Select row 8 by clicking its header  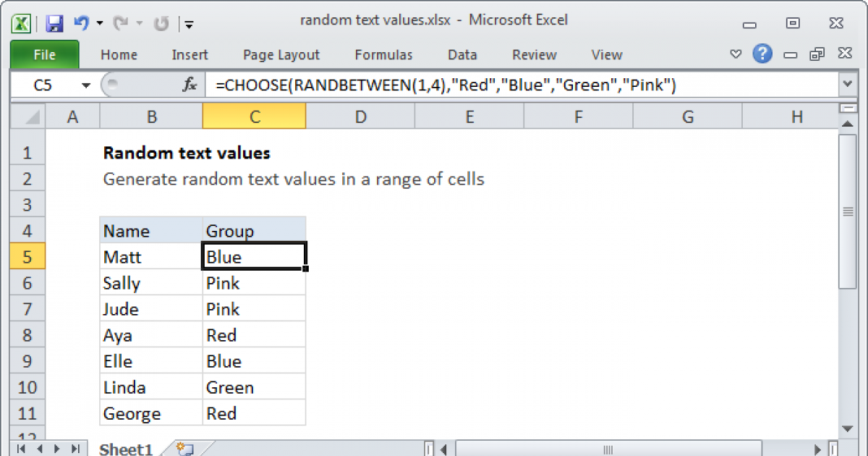pos(27,334)
